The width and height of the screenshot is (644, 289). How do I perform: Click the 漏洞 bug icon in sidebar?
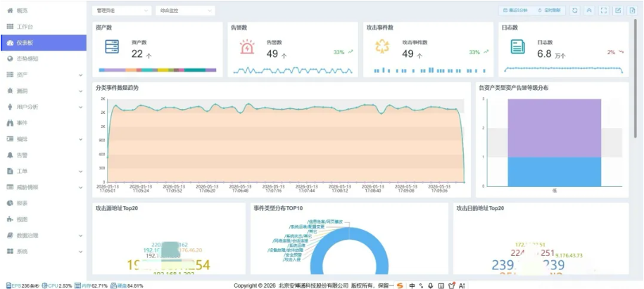pos(11,91)
